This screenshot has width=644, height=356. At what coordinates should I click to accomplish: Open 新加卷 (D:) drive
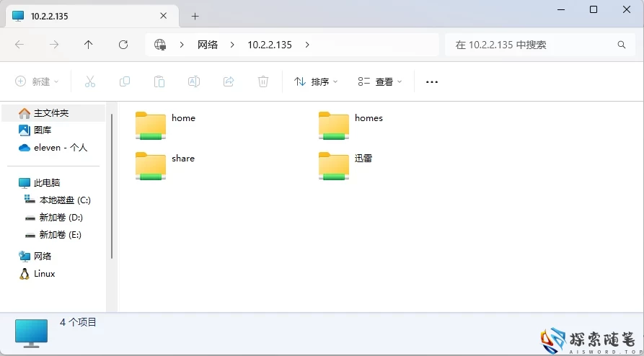[53, 217]
